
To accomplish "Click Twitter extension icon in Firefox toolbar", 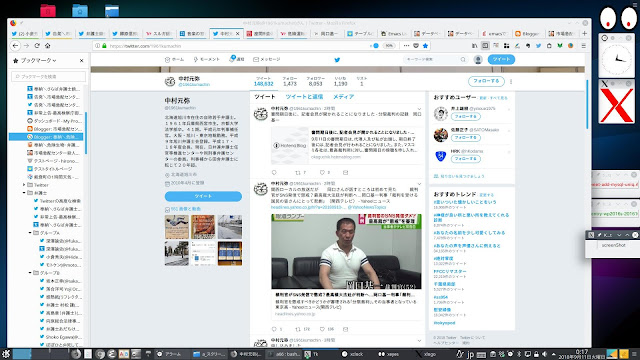I will click(x=538, y=46).
